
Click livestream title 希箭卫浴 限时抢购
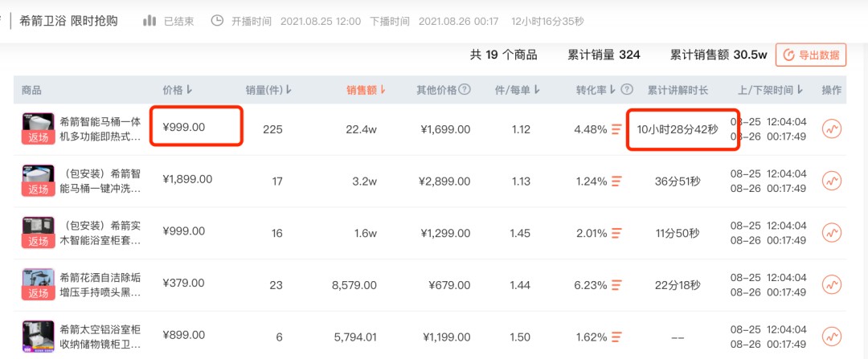coord(68,21)
